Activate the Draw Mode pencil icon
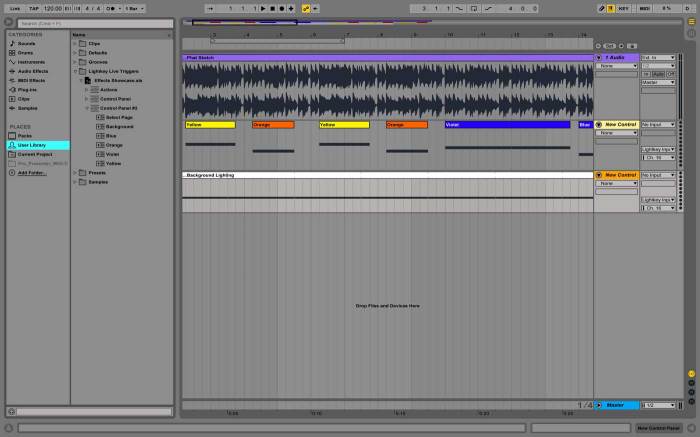Screen dimensions: 700x437 (602, 8)
